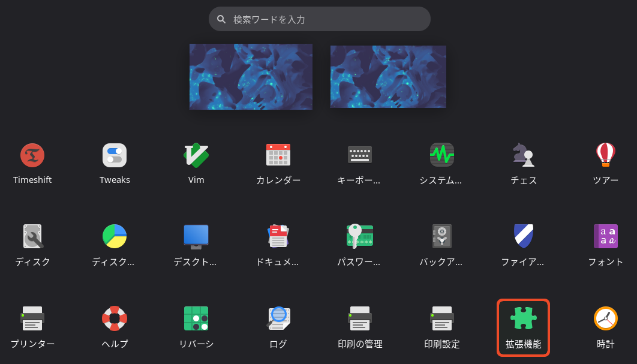Start the リバーシ reversi game
The width and height of the screenshot is (637, 364).
[x=196, y=318]
